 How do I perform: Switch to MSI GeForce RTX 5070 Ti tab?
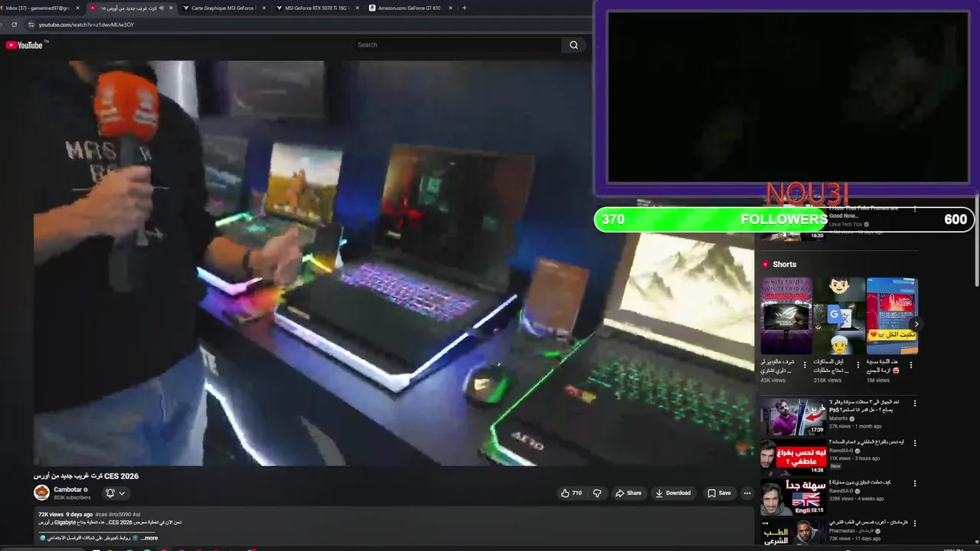[x=316, y=8]
